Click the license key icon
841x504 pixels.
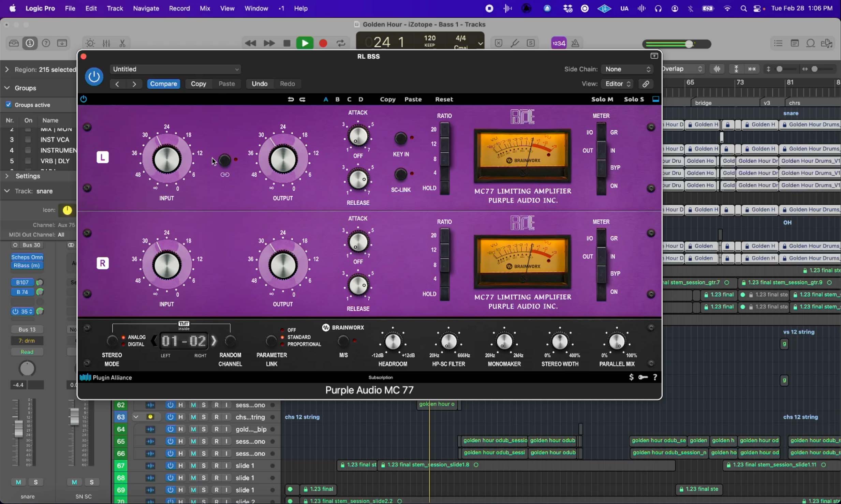tap(643, 377)
